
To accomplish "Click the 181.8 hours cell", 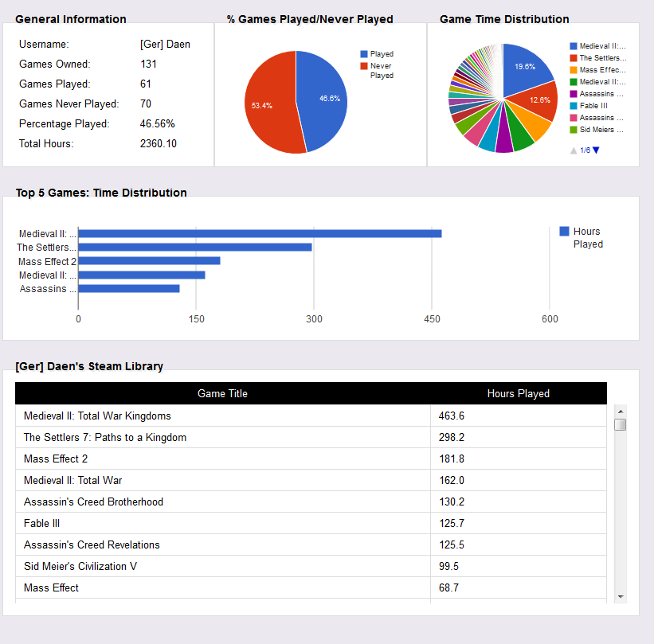I will coord(519,459).
